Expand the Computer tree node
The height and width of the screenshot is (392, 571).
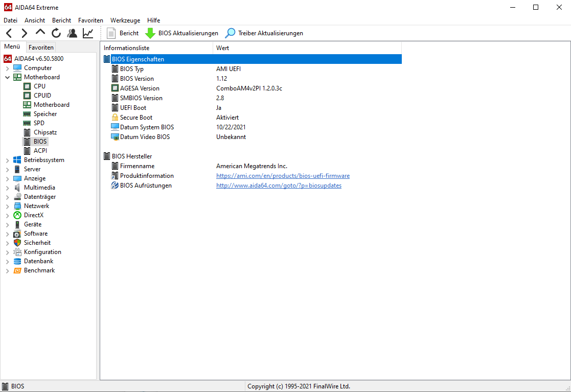point(7,68)
